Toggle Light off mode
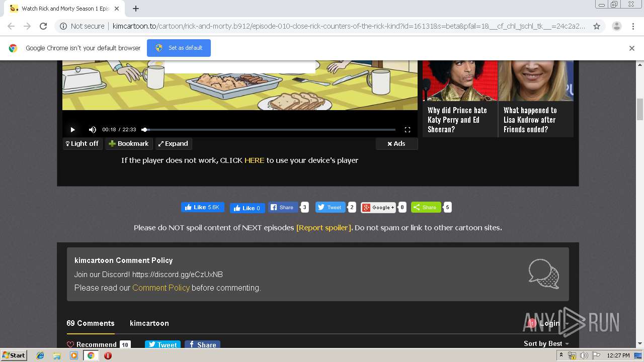Screen dimensions: 644x362 (83, 144)
